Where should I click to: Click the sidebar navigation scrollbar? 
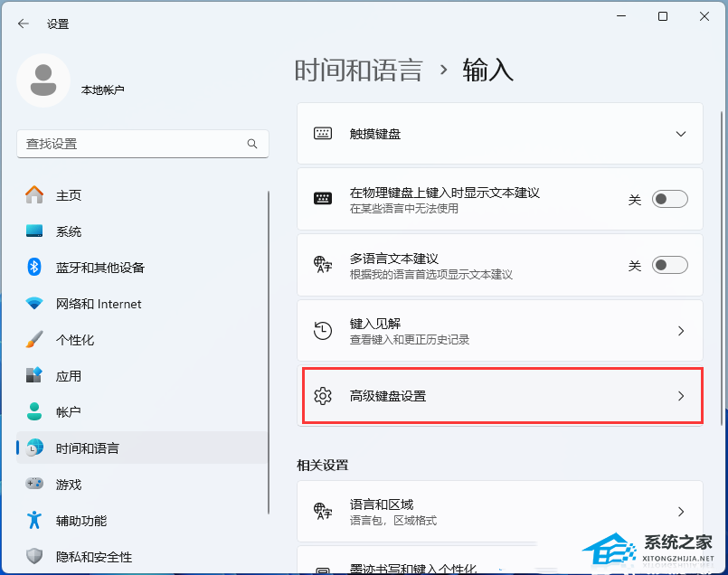269,353
